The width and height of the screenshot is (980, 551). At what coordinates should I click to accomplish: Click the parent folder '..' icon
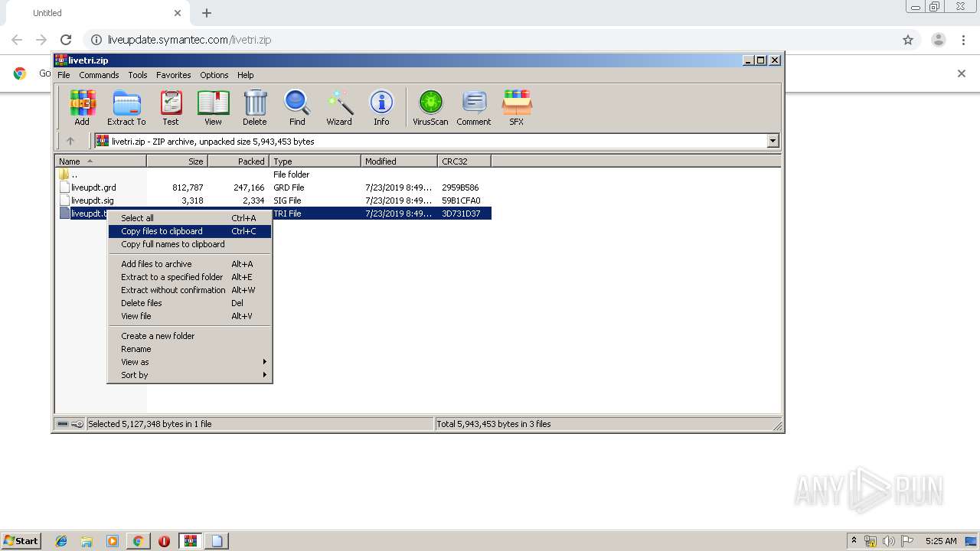[64, 174]
